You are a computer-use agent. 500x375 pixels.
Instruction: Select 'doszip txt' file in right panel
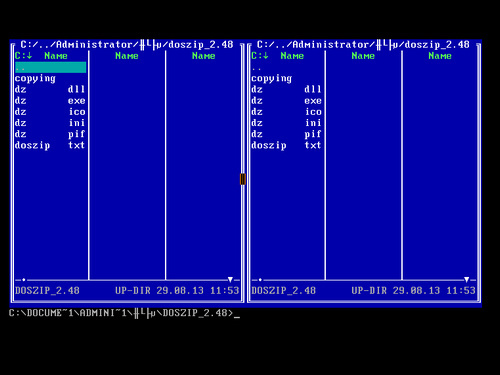pyautogui.click(x=286, y=145)
